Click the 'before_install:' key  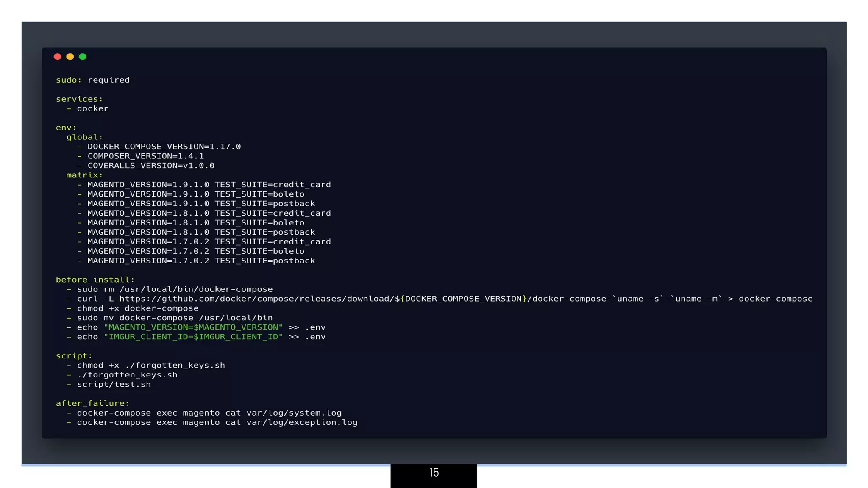pyautogui.click(x=95, y=280)
